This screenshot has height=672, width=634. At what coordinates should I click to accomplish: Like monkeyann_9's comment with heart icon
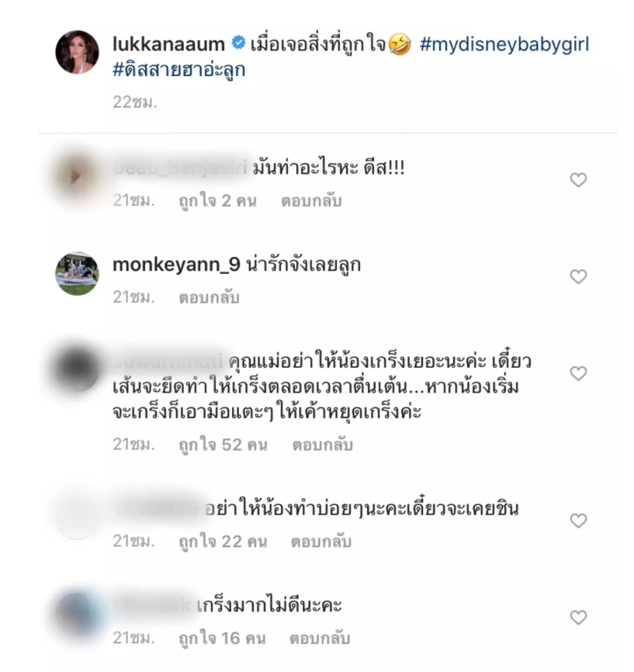(578, 276)
